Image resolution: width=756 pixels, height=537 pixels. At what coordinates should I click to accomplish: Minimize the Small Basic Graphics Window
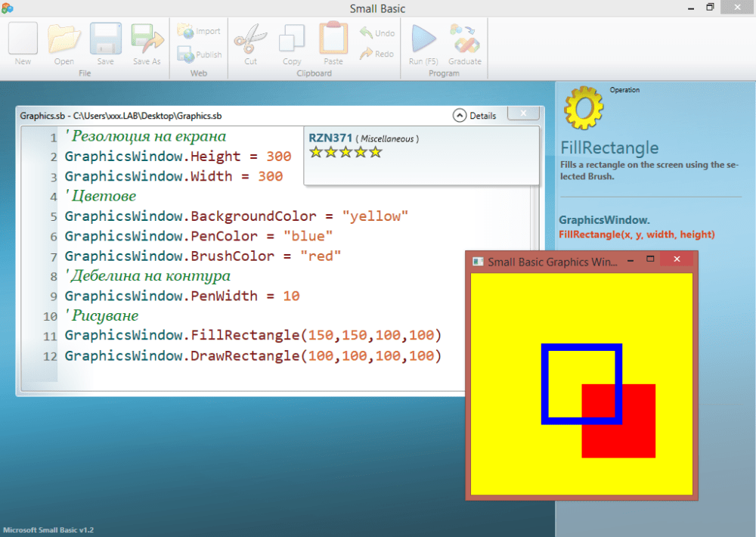(631, 260)
